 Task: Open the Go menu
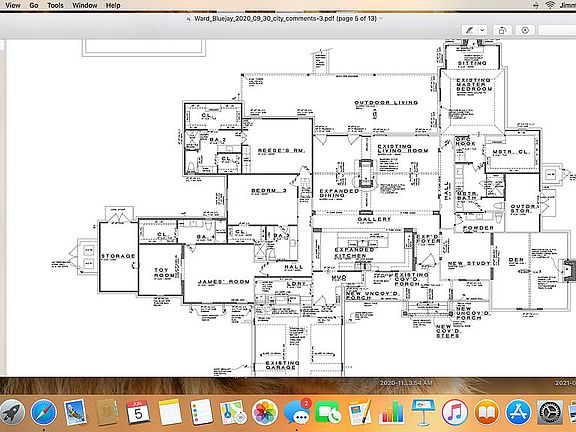[33, 5]
